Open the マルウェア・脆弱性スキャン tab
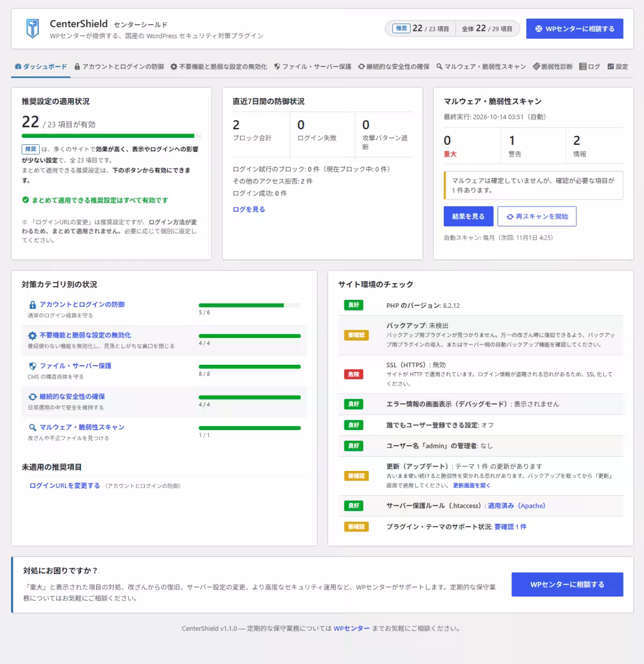 [481, 67]
